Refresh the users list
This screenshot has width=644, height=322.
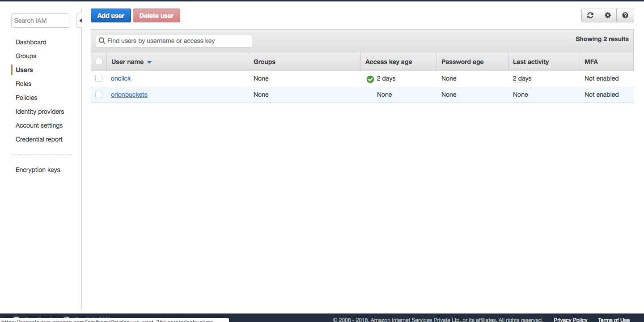pyautogui.click(x=590, y=15)
